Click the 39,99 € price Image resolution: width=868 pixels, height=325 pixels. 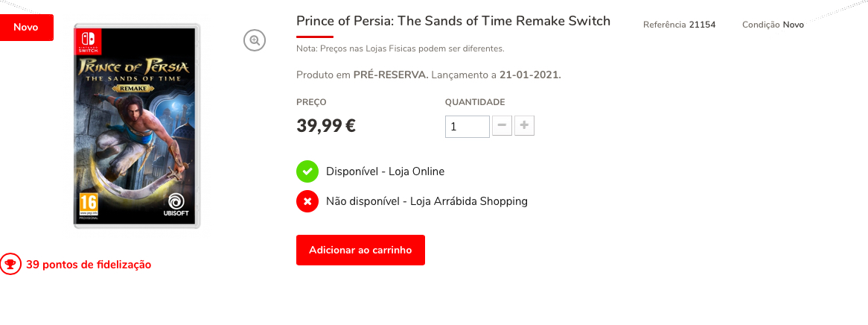pos(326,126)
